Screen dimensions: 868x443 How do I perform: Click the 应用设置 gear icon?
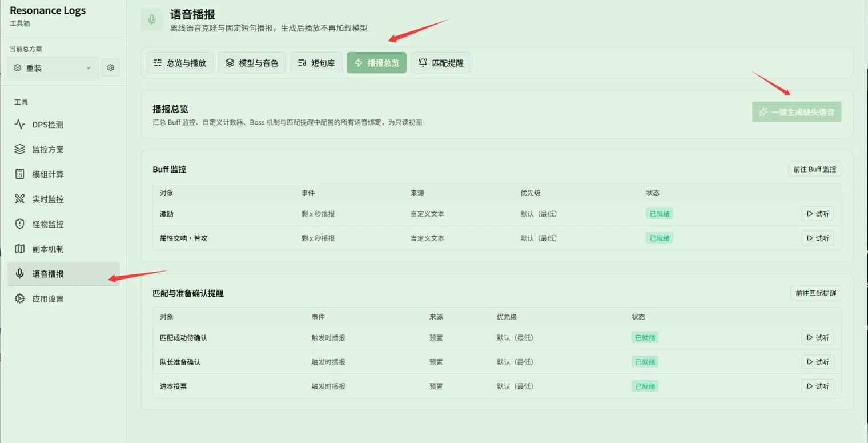pos(20,298)
